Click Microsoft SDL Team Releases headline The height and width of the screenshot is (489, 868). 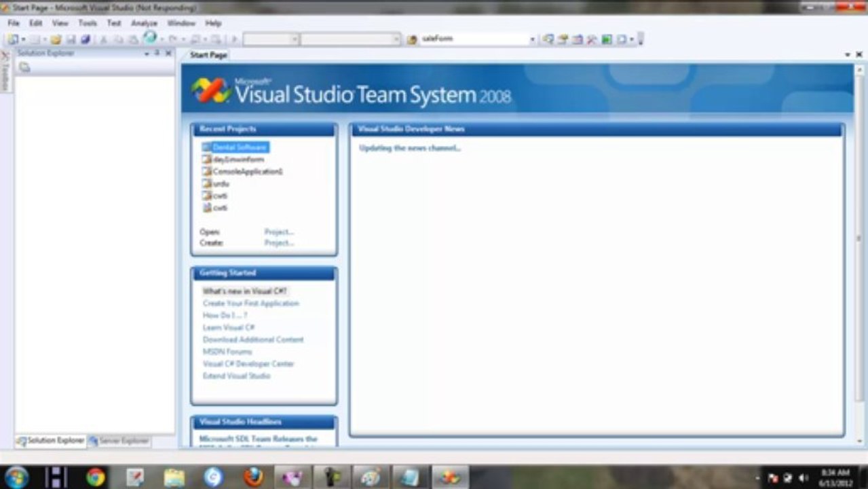258,439
